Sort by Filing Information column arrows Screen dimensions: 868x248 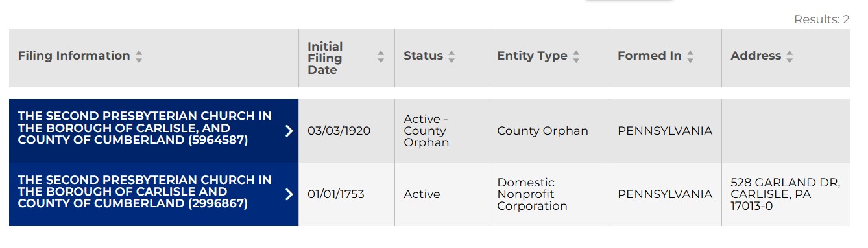tap(139, 56)
